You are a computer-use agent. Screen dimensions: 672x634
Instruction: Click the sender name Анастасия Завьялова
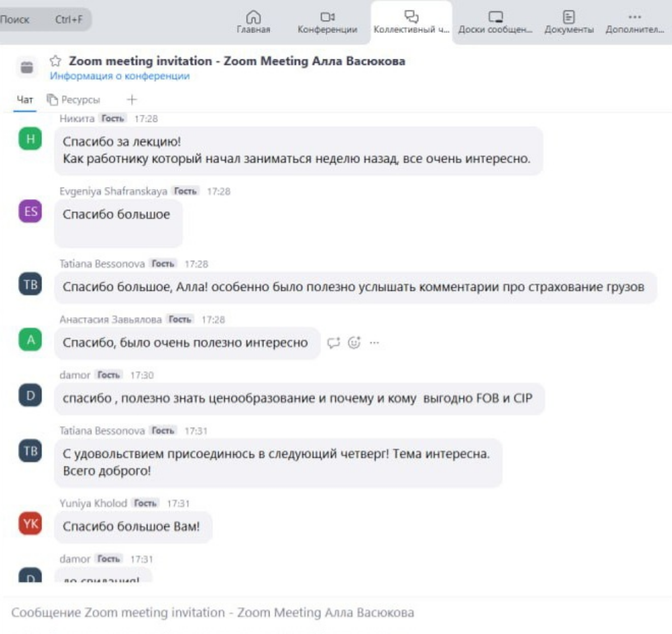coord(110,320)
